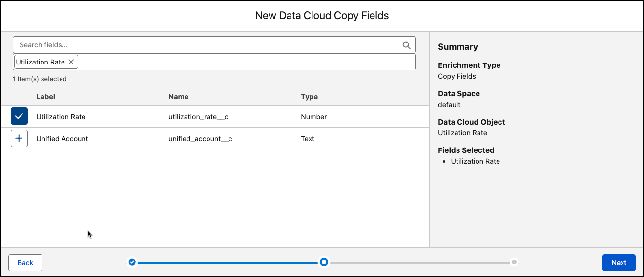Proceed with the Next button
Image resolution: width=644 pixels, height=277 pixels.
click(619, 263)
